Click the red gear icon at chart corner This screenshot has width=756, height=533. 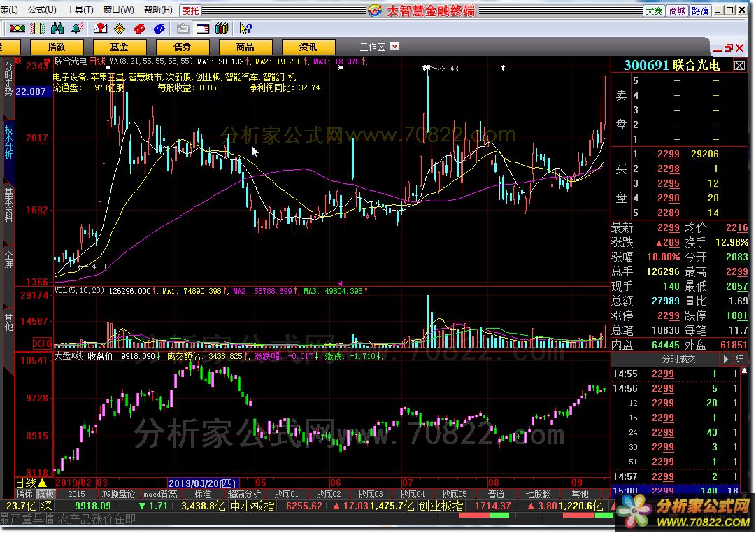click(18, 60)
